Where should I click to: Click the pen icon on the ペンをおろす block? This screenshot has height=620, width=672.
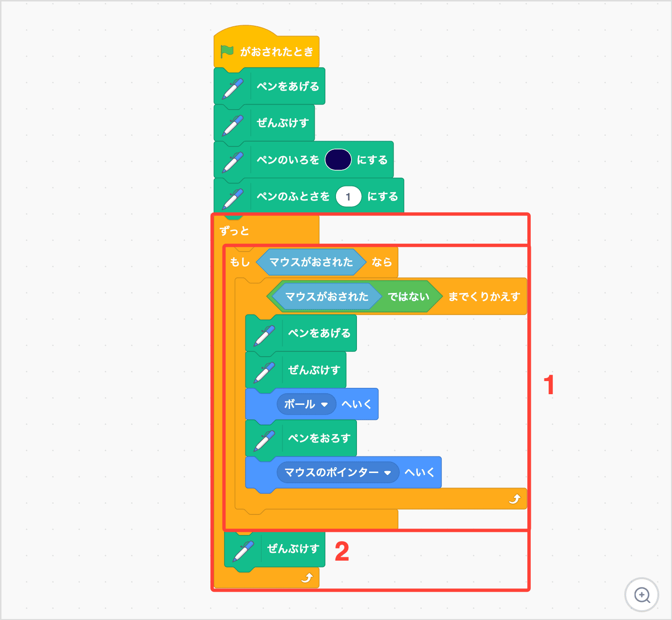[x=264, y=438]
